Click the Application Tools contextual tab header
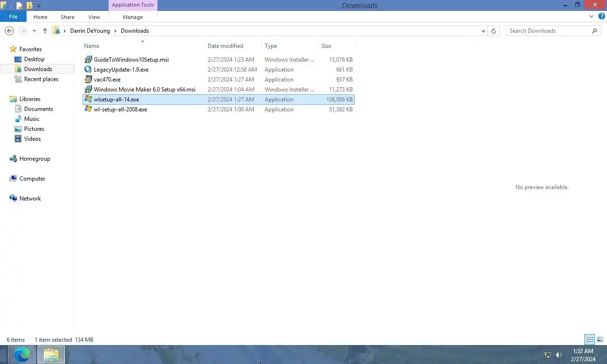Screen dimensions: 607x364 pyautogui.click(x=133, y=5)
